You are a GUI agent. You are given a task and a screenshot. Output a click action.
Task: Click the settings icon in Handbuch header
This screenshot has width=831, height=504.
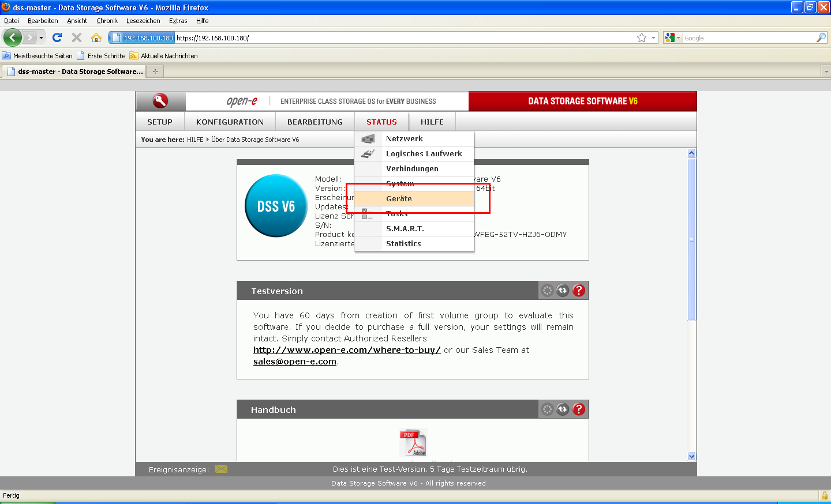click(547, 409)
